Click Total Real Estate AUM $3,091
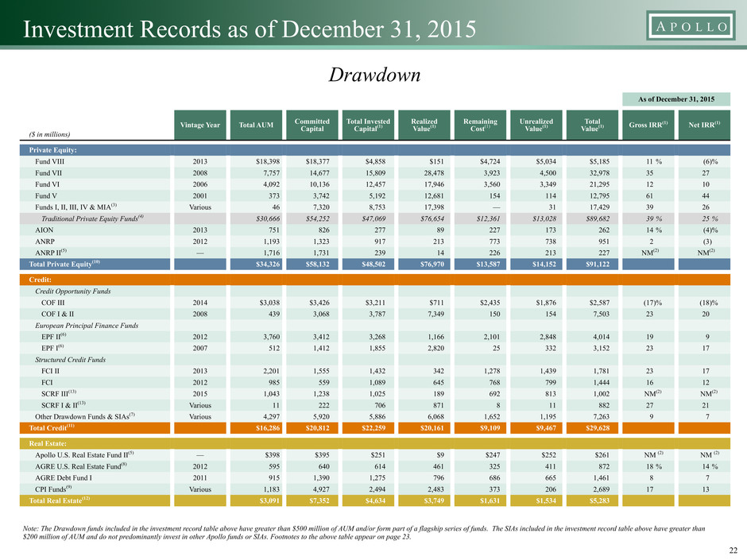 (x=269, y=500)
